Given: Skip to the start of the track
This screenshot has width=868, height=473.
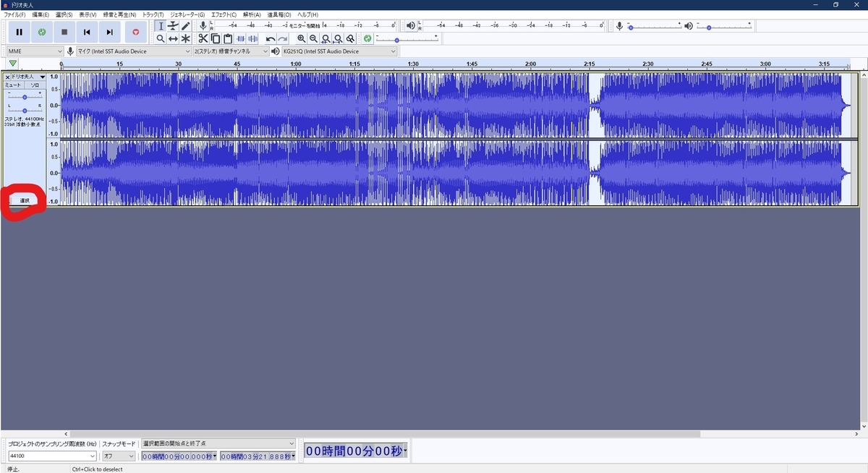Looking at the screenshot, I should 87,32.
